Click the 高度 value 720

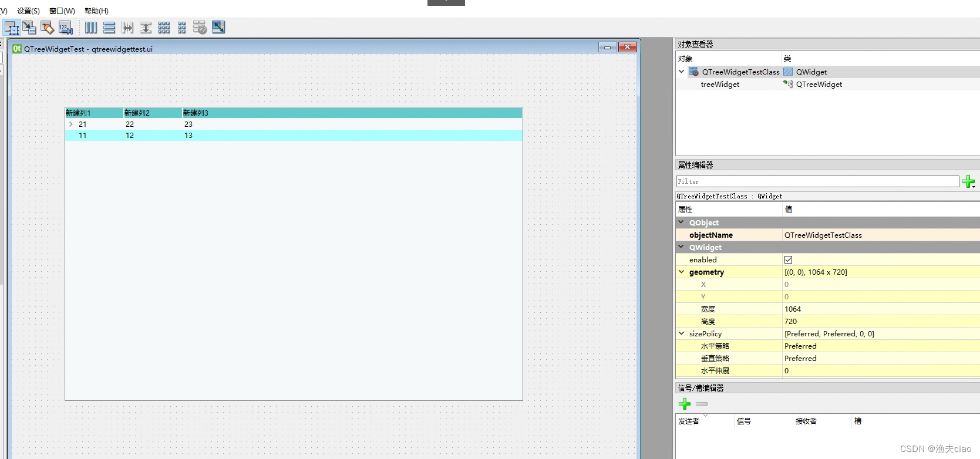791,321
